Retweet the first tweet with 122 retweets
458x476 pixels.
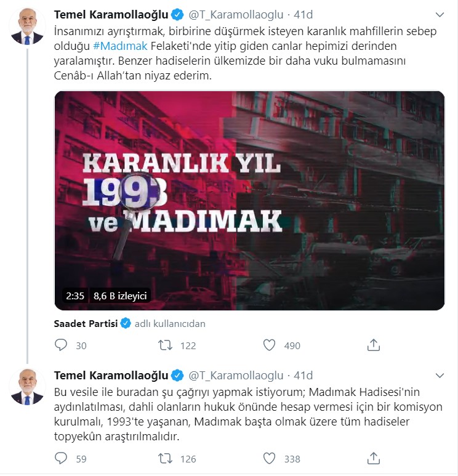(x=165, y=345)
